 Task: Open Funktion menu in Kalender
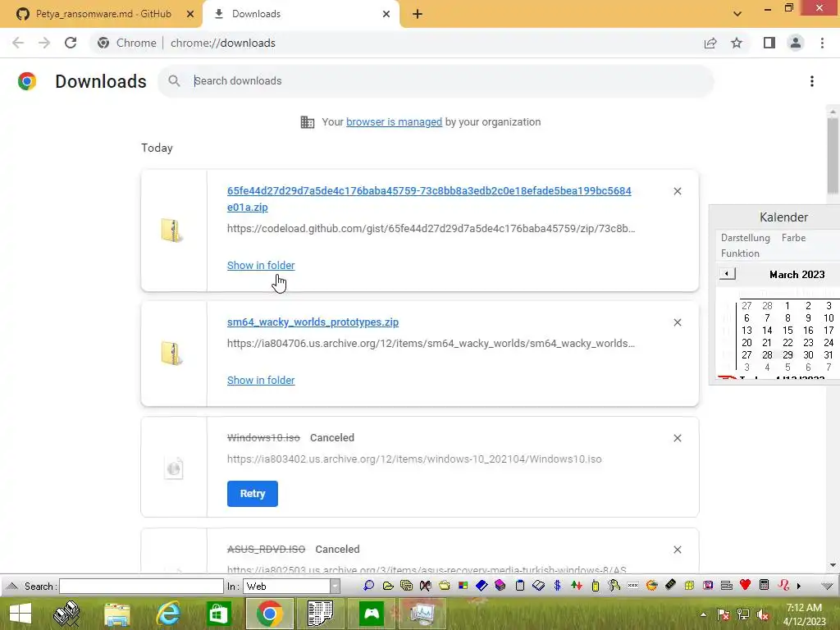[740, 253]
